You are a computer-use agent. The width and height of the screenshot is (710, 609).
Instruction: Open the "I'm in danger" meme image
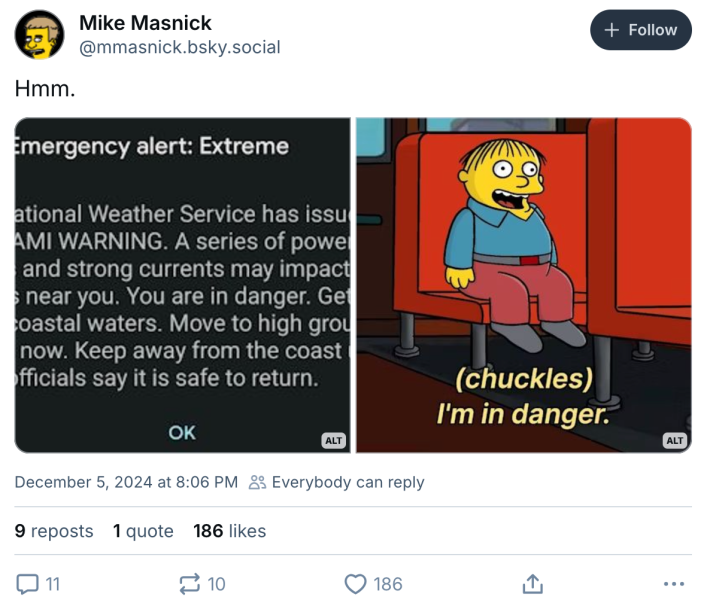pyautogui.click(x=523, y=285)
